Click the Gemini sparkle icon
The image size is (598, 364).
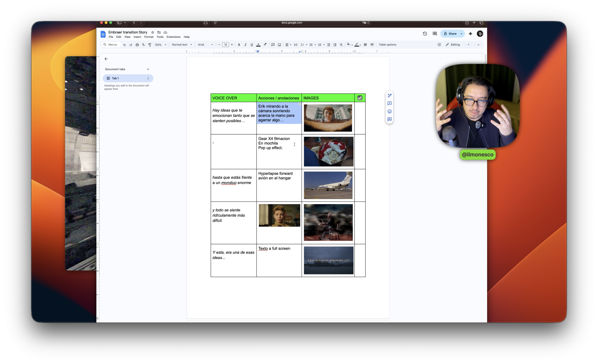pyautogui.click(x=470, y=34)
